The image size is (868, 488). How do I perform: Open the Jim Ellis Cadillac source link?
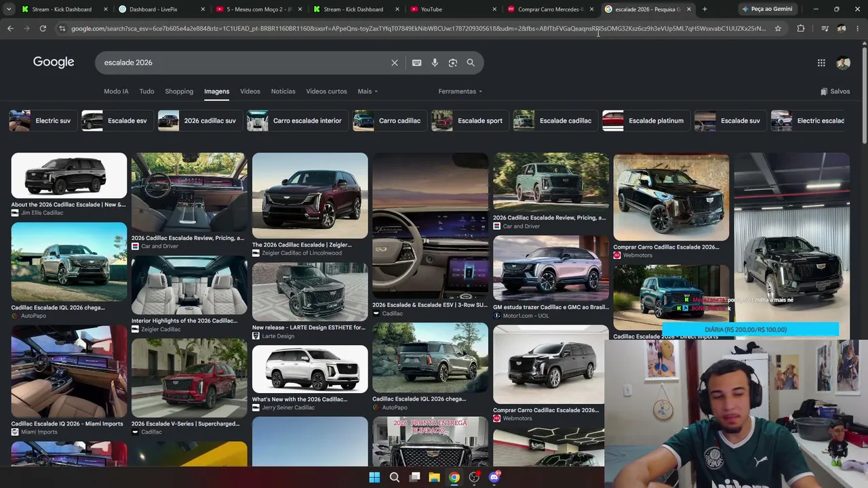[42, 213]
